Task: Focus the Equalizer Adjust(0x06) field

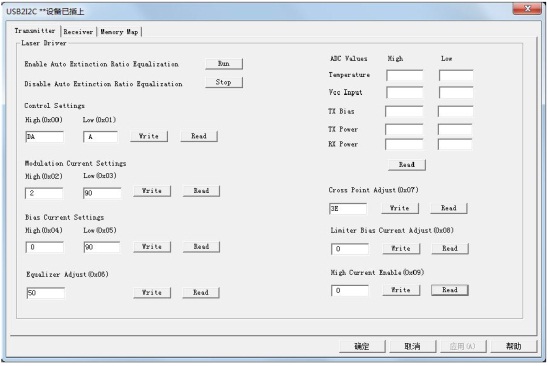Action: click(x=46, y=293)
